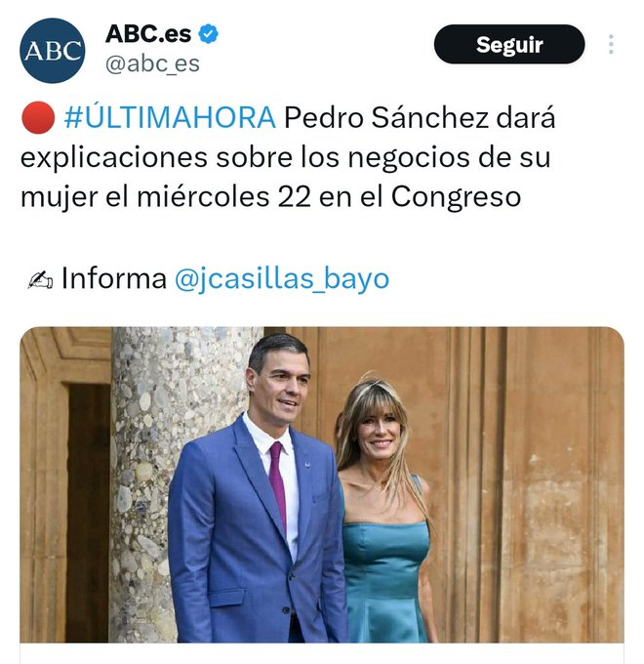Image resolution: width=644 pixels, height=664 pixels.
Task: Click the word Congreso in the tweet
Action: [x=456, y=197]
